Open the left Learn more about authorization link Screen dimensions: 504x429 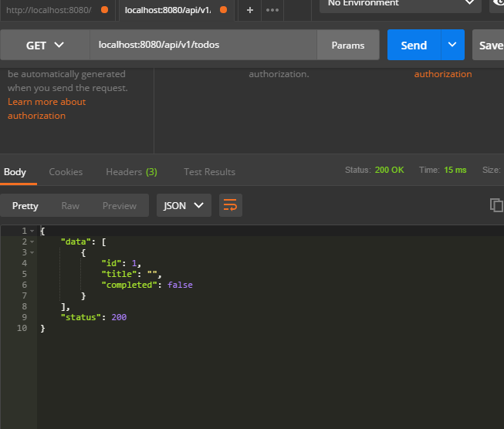46,109
